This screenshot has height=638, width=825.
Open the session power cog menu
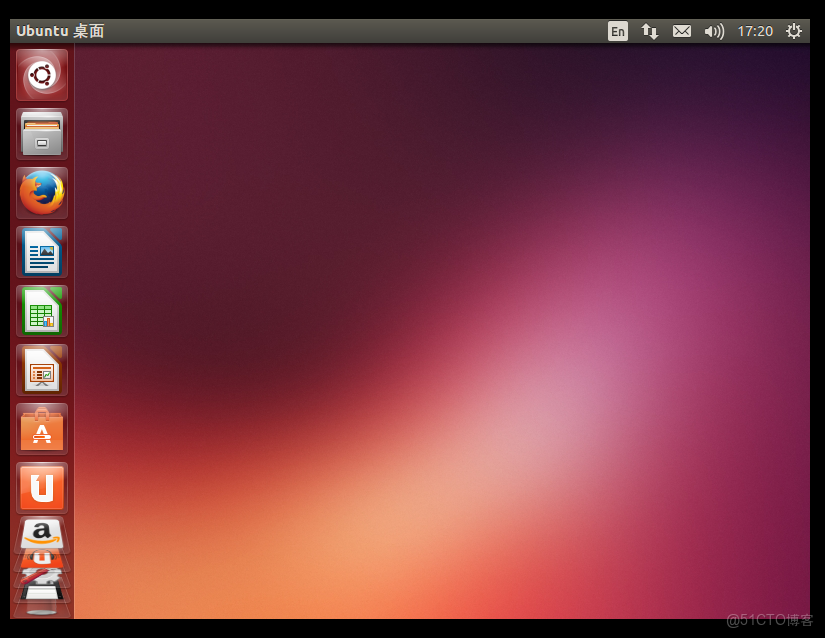[x=793, y=31]
